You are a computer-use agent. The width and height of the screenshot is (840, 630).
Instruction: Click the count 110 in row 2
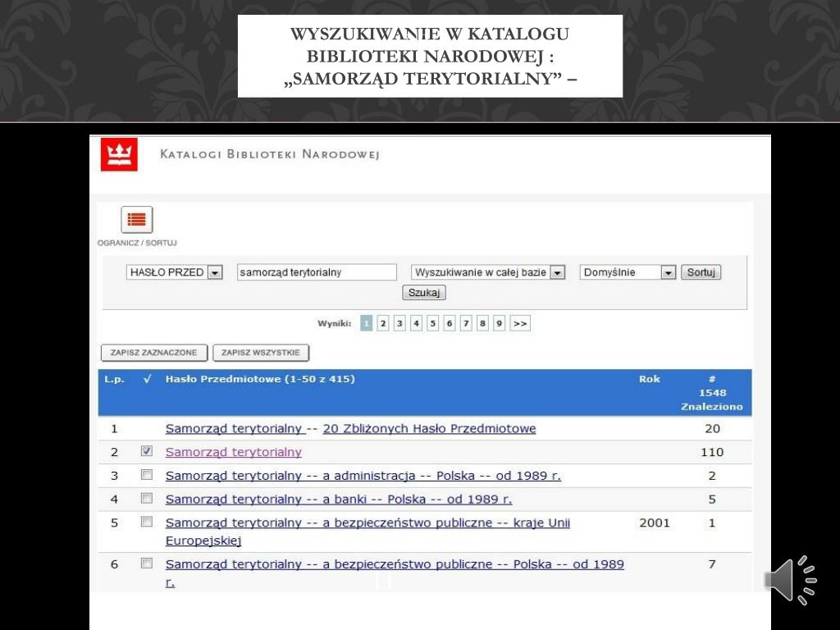pos(712,452)
